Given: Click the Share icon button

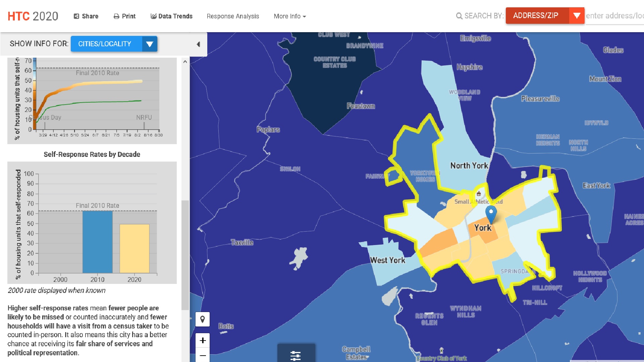Looking at the screenshot, I should pos(86,16).
